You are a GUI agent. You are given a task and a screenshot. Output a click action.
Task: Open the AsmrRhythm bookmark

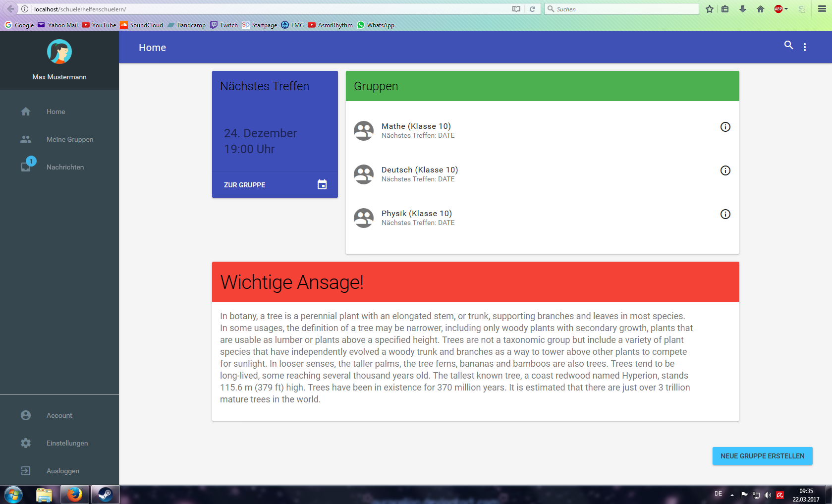click(x=331, y=25)
